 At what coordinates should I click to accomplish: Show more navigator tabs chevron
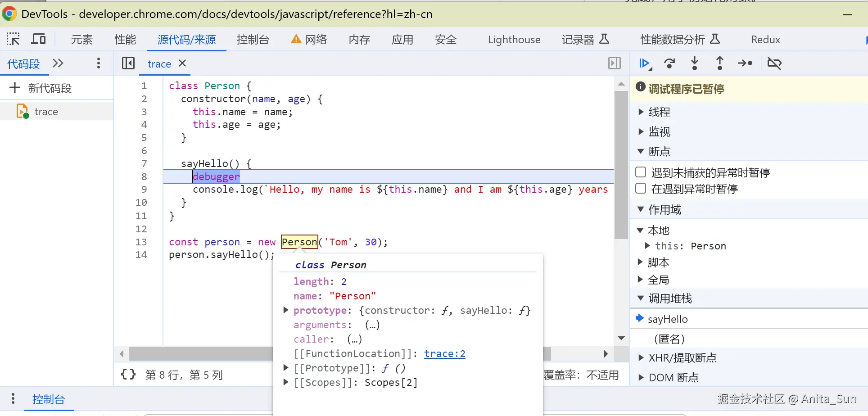click(x=58, y=63)
